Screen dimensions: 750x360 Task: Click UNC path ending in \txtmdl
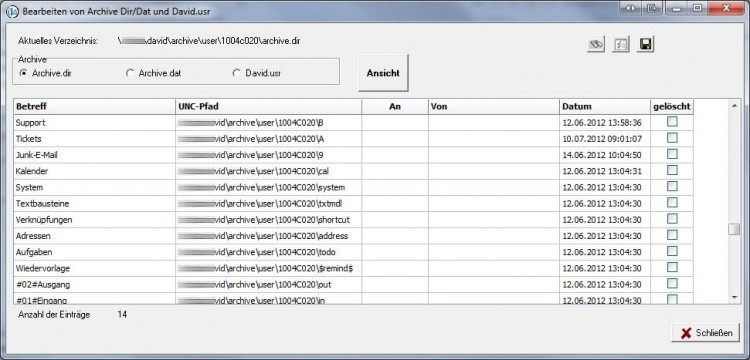coord(260,204)
